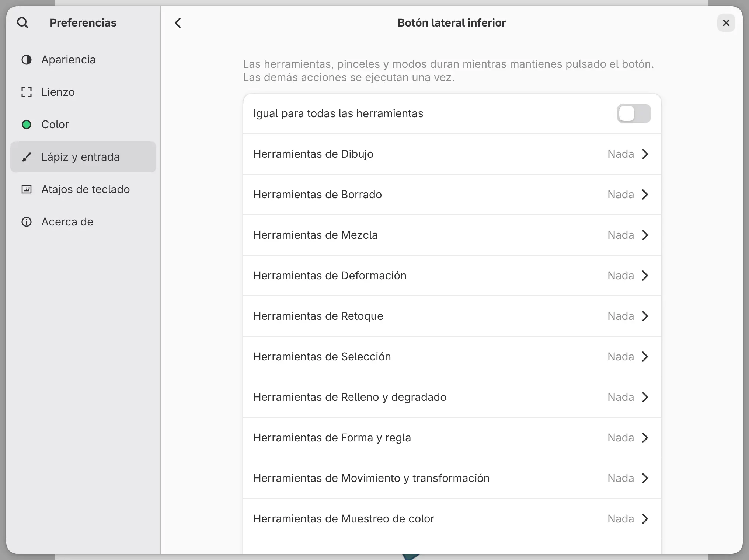Click Nada value for Herramientas de Borrado
The width and height of the screenshot is (749, 560).
click(x=621, y=195)
